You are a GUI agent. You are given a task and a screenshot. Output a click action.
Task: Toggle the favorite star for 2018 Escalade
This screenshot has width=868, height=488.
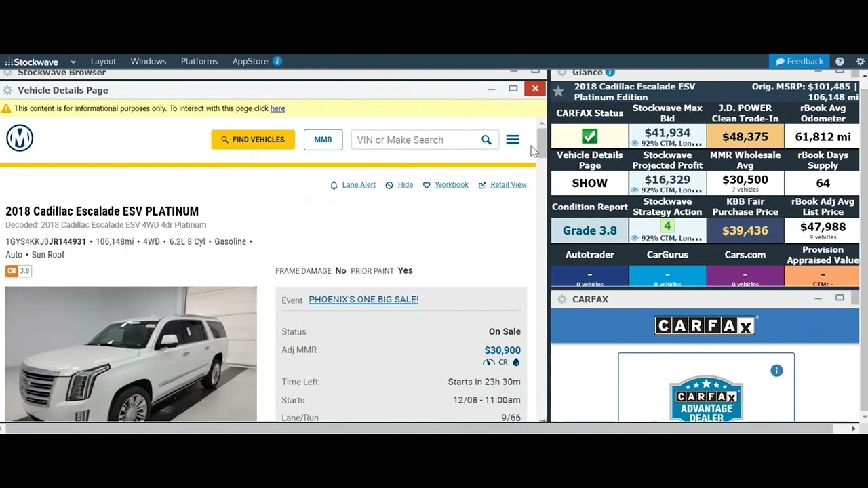point(558,91)
